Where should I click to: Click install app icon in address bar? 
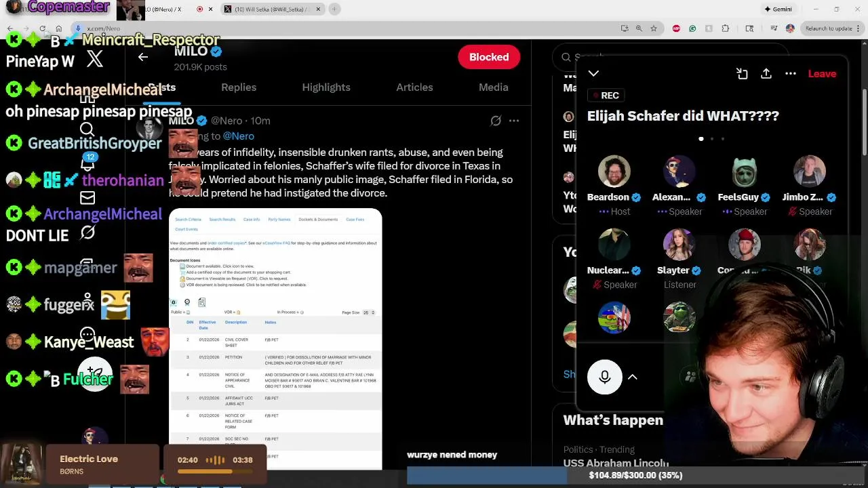pos(624,28)
